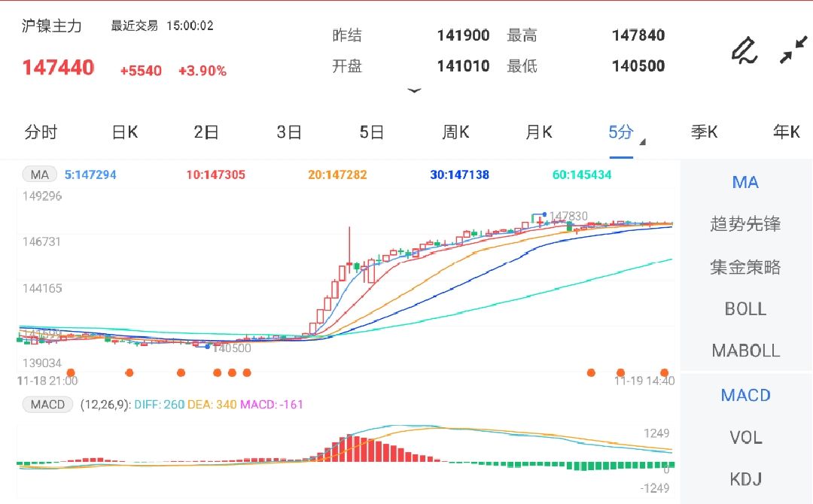Click the MA indicator pill label
Screen dimensions: 813x504
[x=39, y=175]
